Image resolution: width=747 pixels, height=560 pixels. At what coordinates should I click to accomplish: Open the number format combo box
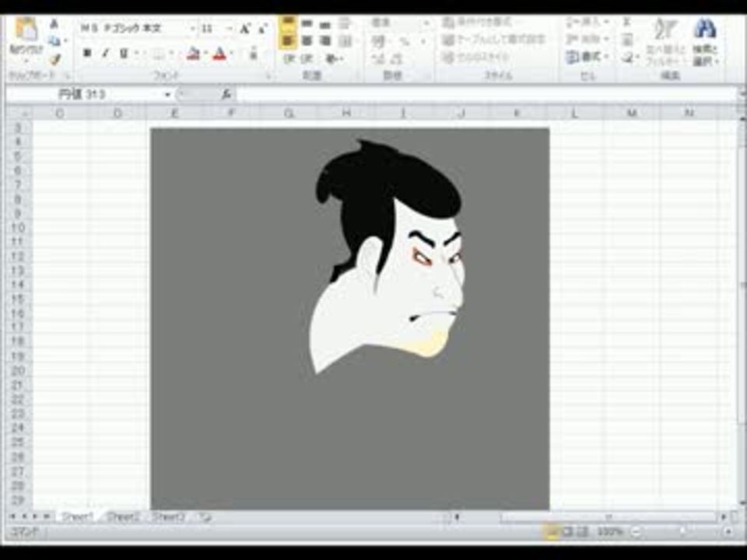click(400, 23)
